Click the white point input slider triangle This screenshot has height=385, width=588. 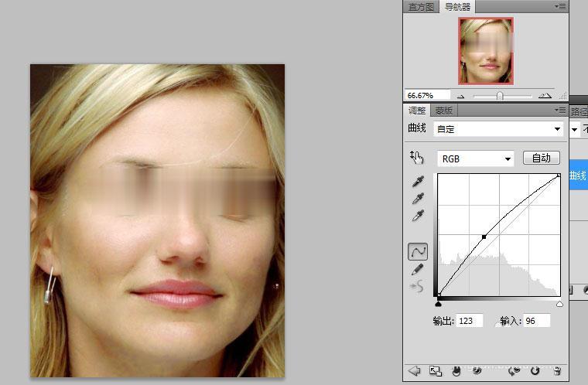[559, 304]
